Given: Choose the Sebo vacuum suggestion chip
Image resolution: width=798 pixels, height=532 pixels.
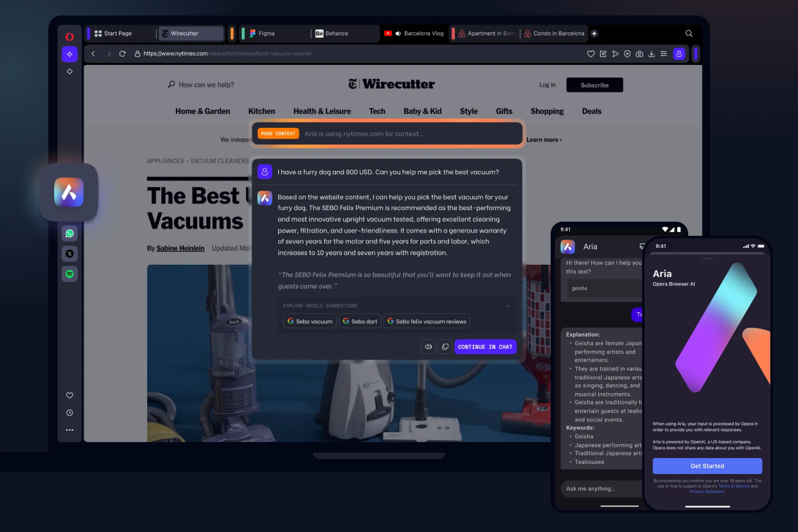Looking at the screenshot, I should click(x=310, y=321).
